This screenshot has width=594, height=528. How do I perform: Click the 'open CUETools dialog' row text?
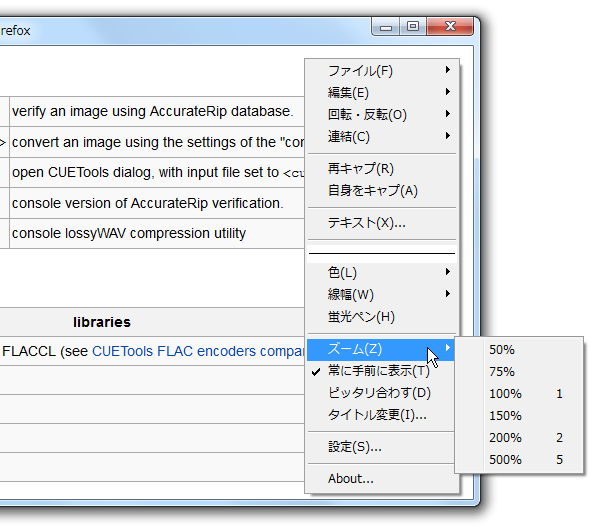click(158, 173)
